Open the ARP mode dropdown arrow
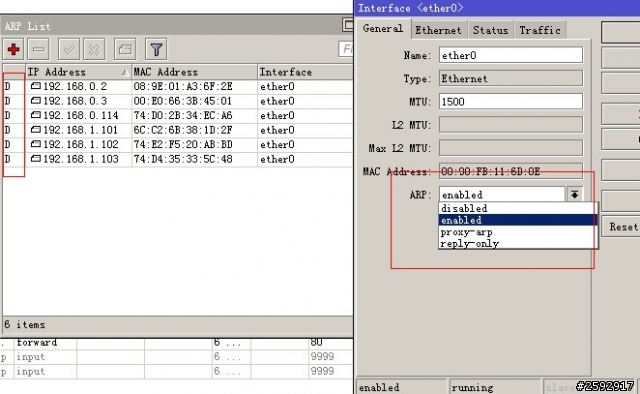This screenshot has width=640, height=394. tap(574, 194)
